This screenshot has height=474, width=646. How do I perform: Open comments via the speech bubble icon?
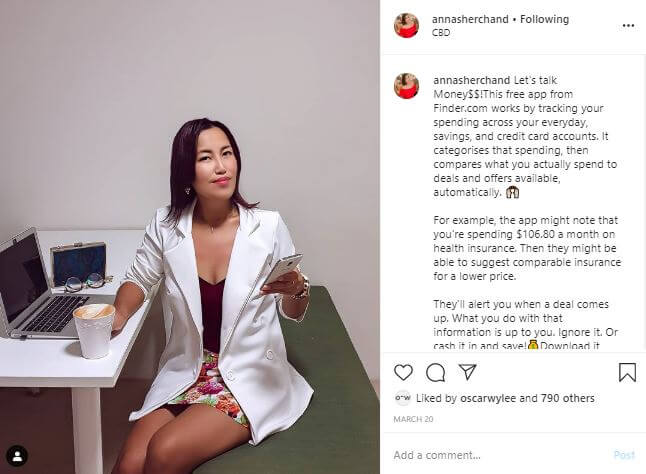tap(435, 373)
